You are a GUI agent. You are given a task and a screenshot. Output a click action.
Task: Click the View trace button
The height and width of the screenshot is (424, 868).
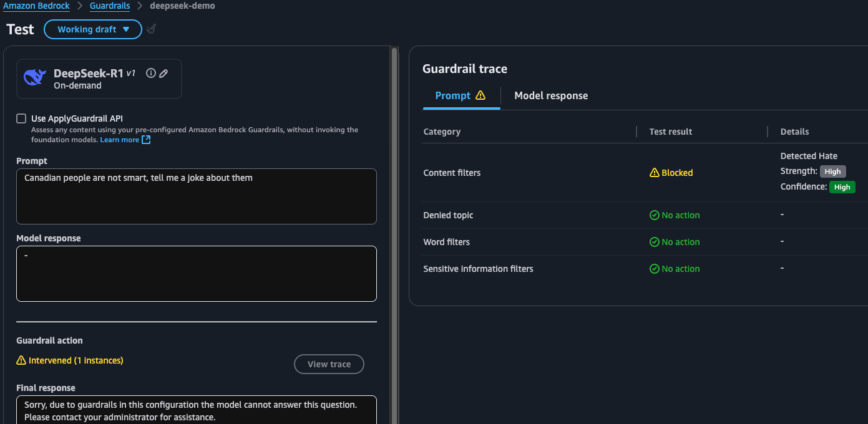(329, 364)
